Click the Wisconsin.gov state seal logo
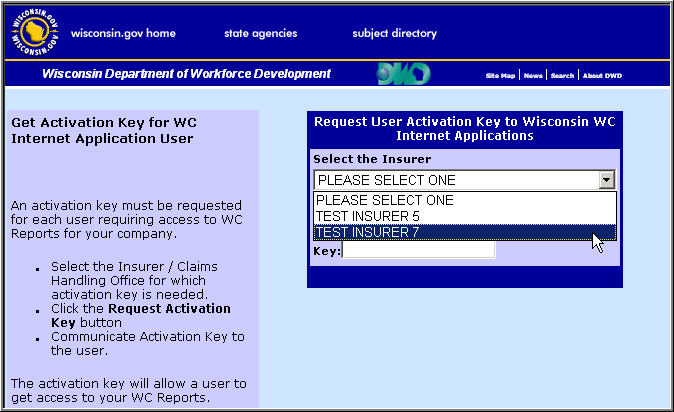Viewport: 674px width, 412px height. [x=34, y=33]
